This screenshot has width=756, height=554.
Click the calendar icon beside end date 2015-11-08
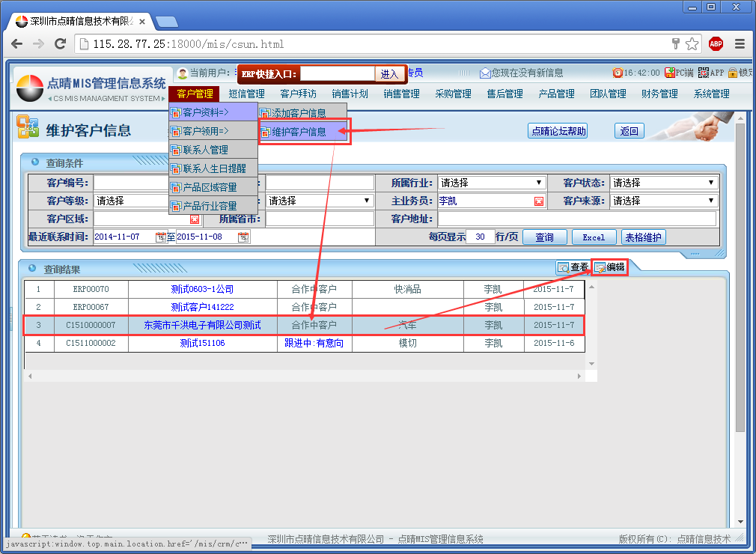(243, 237)
